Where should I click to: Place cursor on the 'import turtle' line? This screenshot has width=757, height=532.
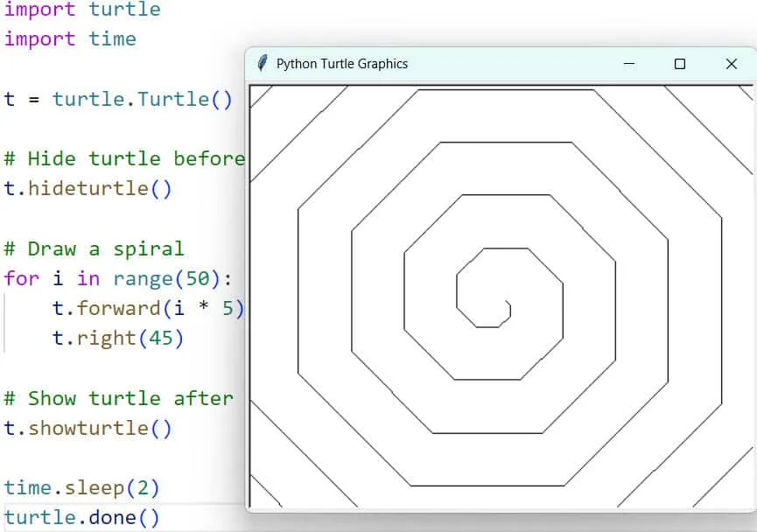coord(82,10)
